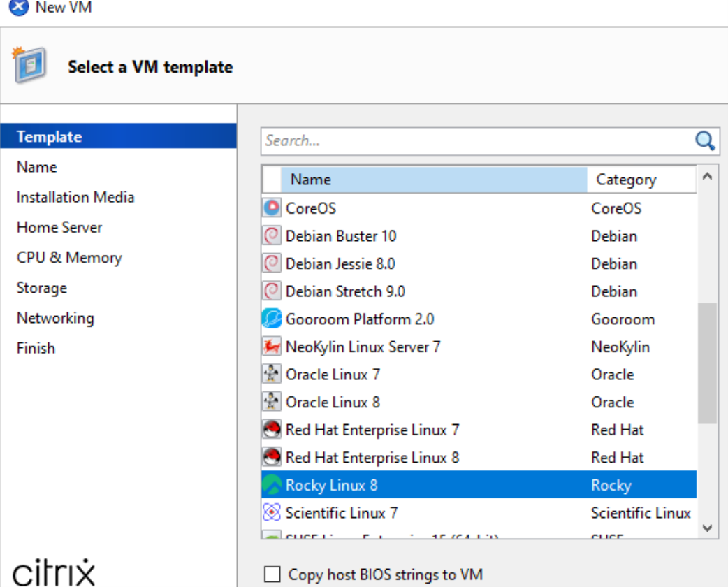Select the Oracle Linux 8 penguin icon
This screenshot has height=587, width=728.
click(x=272, y=403)
